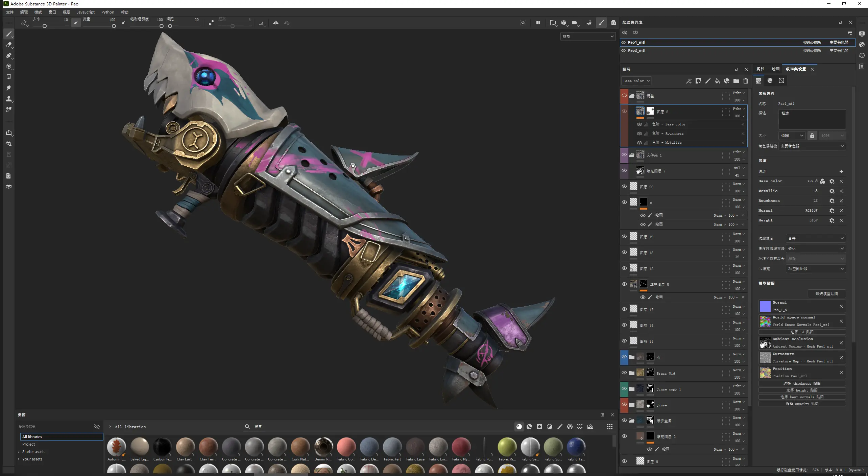Open the 4096 size dropdown
Screen dimensions: 868x476
tap(792, 136)
